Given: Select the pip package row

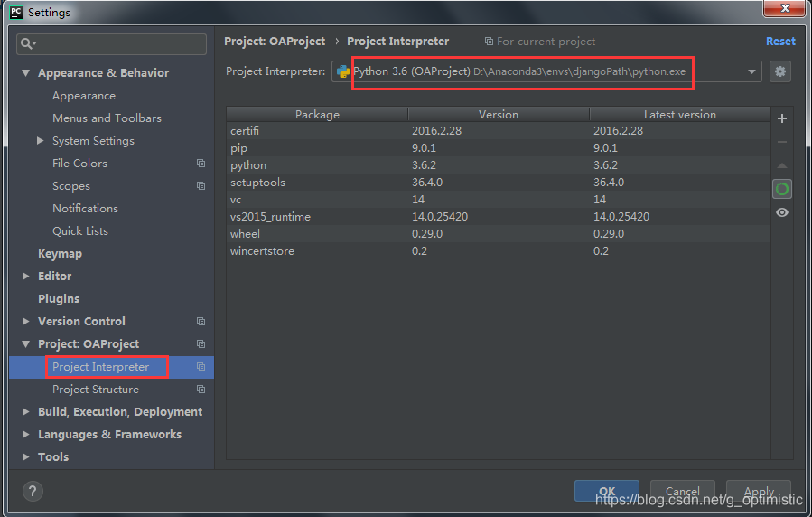Looking at the screenshot, I should [x=499, y=148].
